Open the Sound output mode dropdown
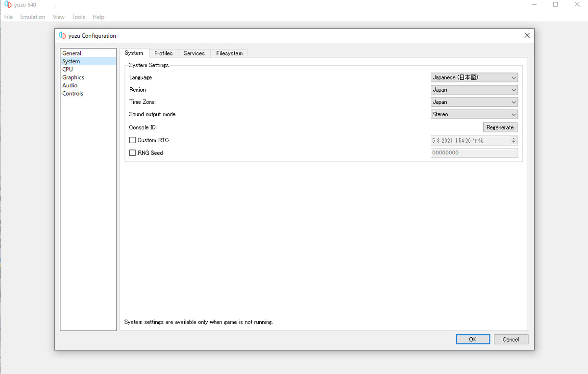588x374 pixels. 474,114
